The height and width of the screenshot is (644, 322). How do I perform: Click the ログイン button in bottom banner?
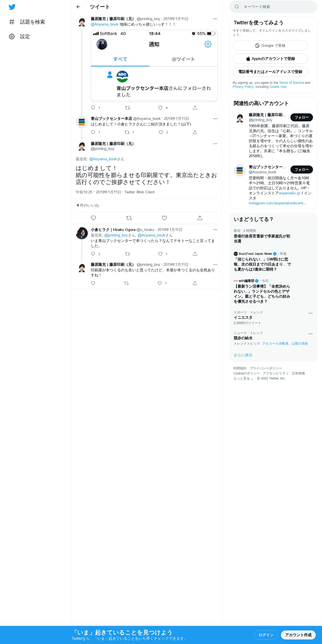pyautogui.click(x=266, y=635)
